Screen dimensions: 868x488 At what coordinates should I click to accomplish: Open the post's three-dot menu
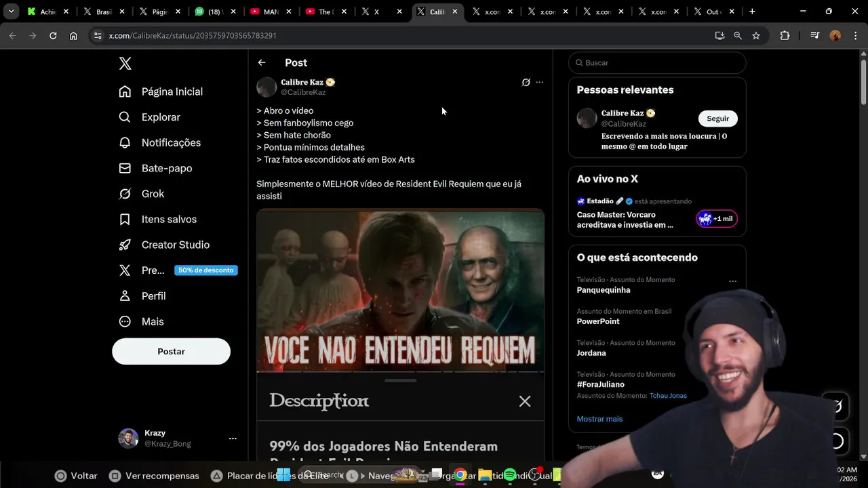[x=539, y=83]
